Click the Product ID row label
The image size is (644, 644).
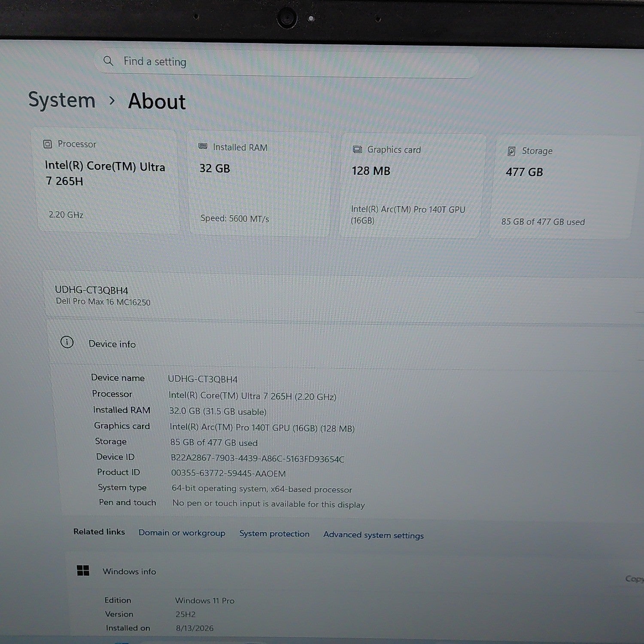[x=118, y=472]
